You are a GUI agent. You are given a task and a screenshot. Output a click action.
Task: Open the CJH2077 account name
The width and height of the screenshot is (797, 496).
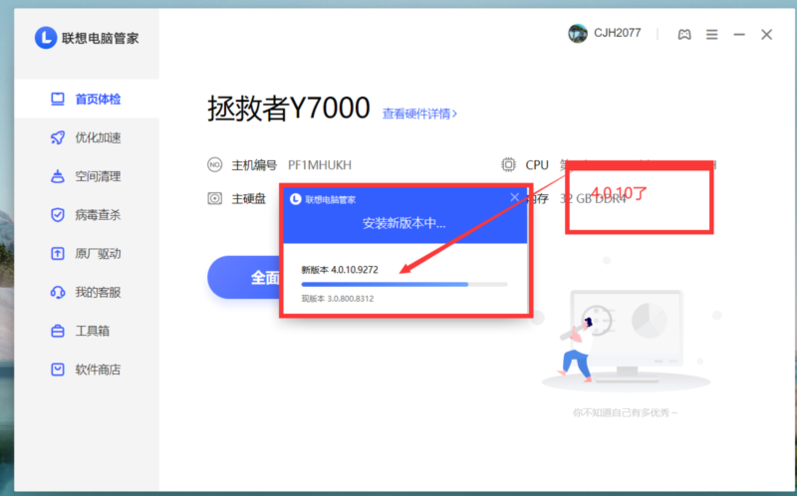(616, 34)
